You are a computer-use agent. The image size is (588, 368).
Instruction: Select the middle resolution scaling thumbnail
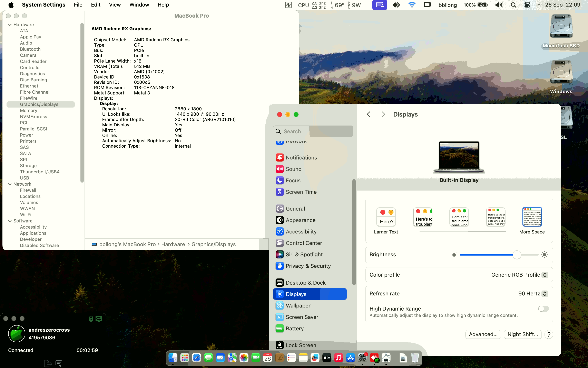click(x=459, y=217)
